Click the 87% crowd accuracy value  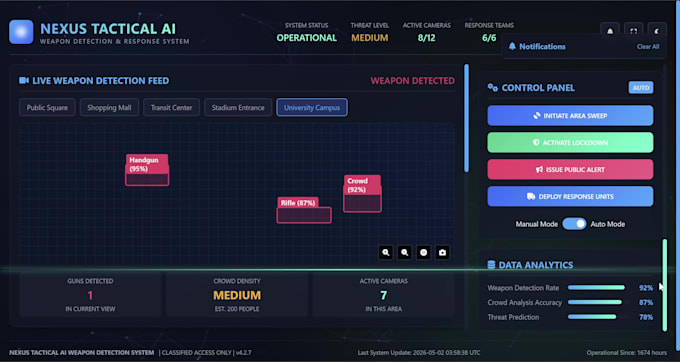pos(646,303)
